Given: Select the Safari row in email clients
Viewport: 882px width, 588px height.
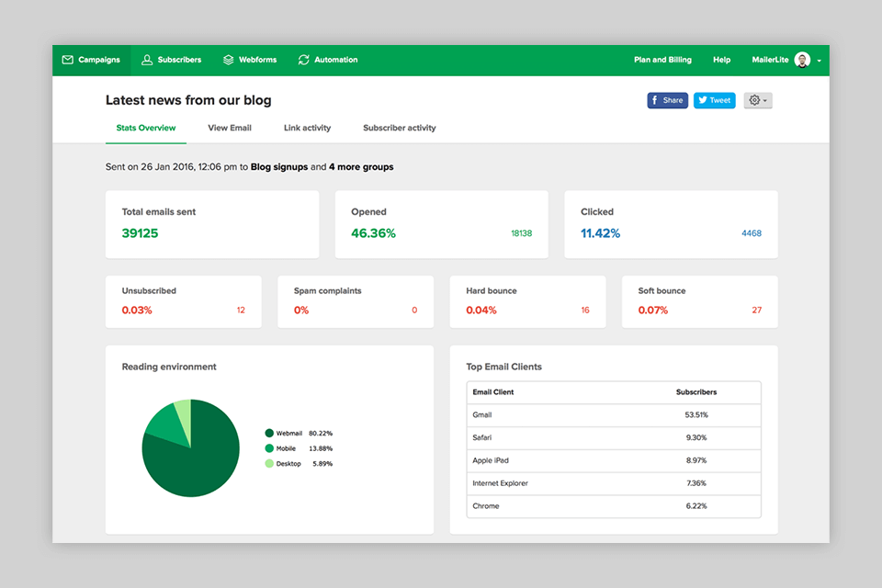Looking at the screenshot, I should 614,437.
